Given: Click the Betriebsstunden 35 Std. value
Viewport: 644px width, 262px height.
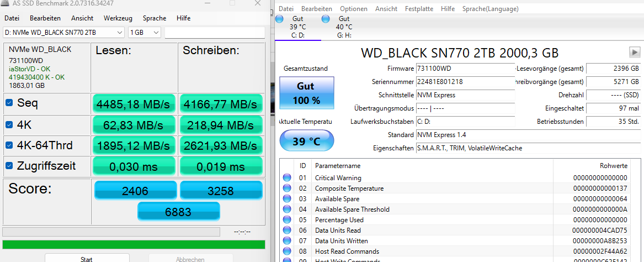Looking at the screenshot, I should point(613,122).
